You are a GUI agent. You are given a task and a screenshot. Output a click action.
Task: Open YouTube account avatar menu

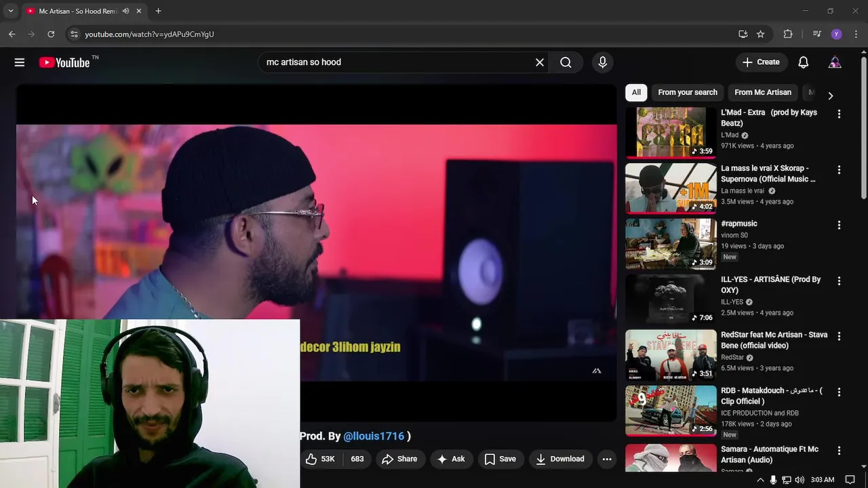tap(835, 62)
